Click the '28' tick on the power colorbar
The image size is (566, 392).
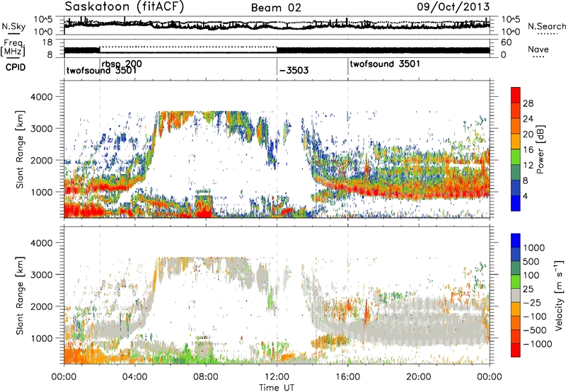click(x=528, y=103)
